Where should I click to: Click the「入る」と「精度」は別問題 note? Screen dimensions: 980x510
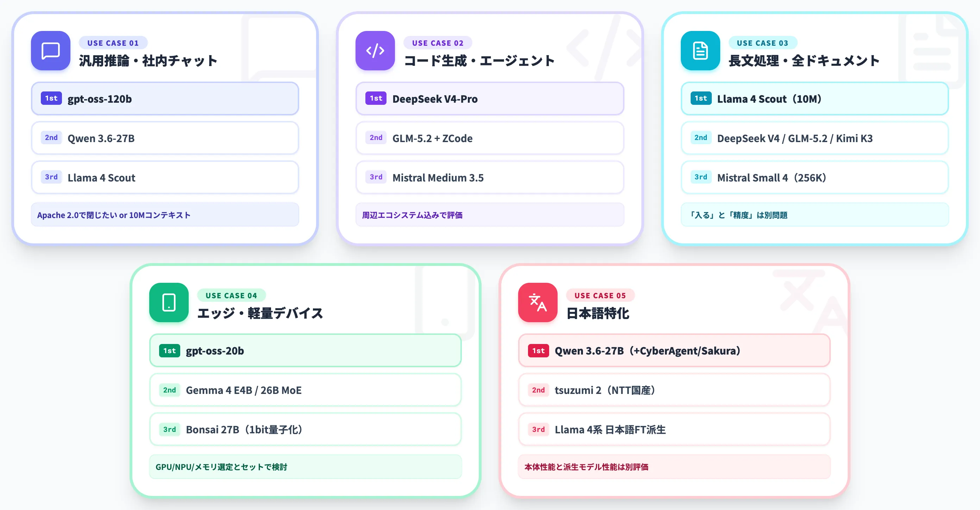tap(815, 215)
